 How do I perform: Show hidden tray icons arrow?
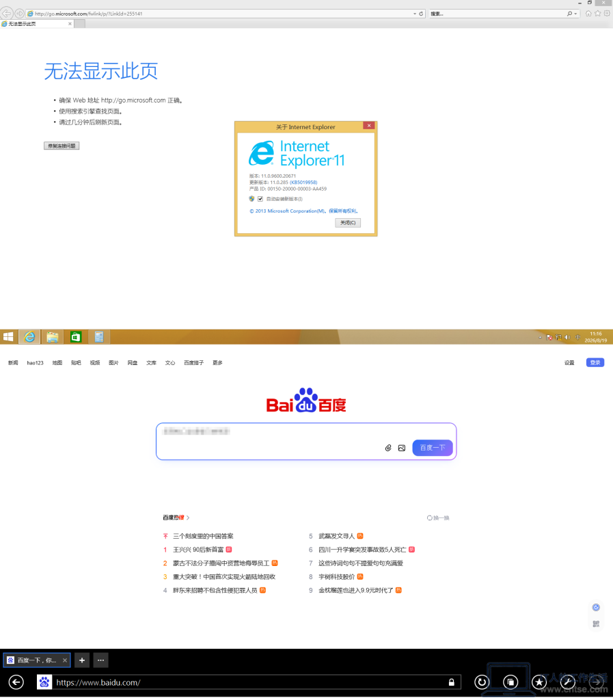pyautogui.click(x=541, y=338)
